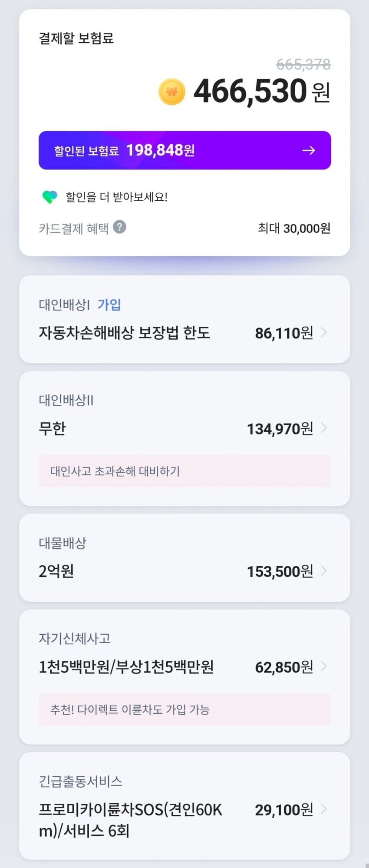
Task: Open the card payment benefit help icon
Action: (119, 227)
